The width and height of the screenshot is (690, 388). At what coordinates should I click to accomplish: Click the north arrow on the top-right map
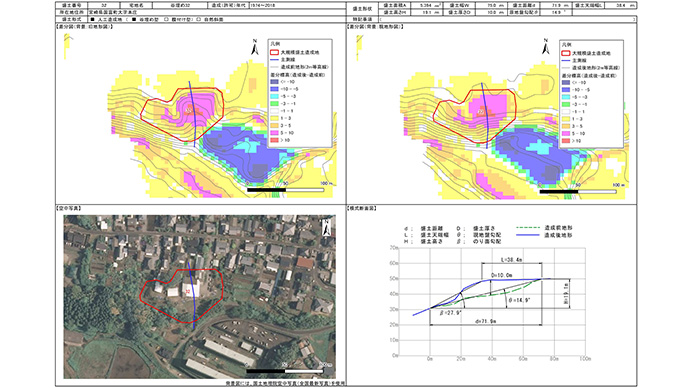coord(546,47)
